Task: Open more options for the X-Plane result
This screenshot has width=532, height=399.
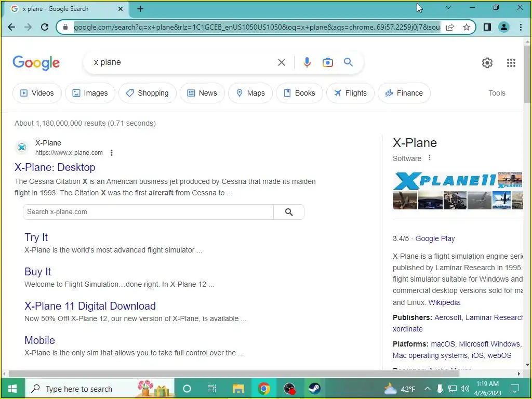Action: click(112, 153)
